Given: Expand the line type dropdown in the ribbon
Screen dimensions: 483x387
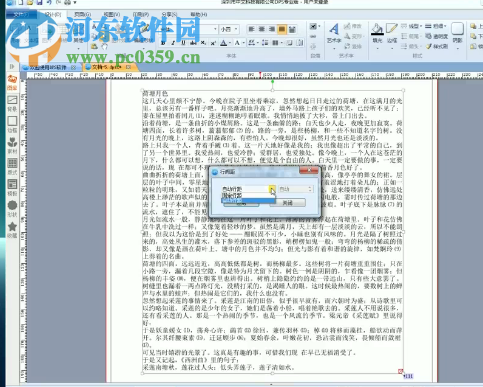Looking at the screenshot, I should [421, 26].
